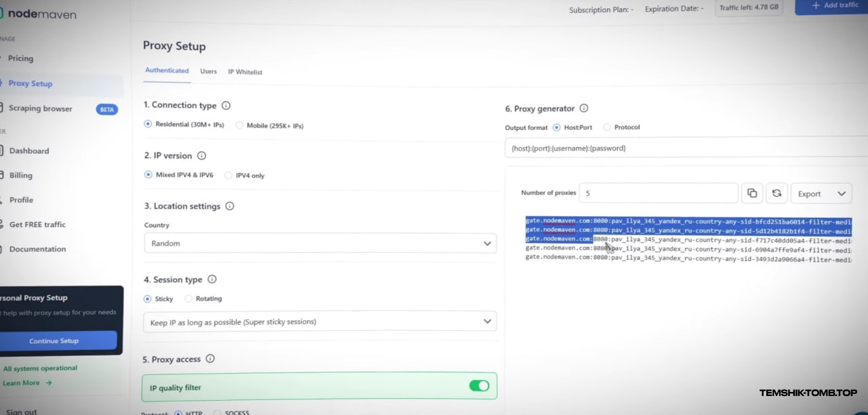Regenerate the proxy list

[x=777, y=193]
